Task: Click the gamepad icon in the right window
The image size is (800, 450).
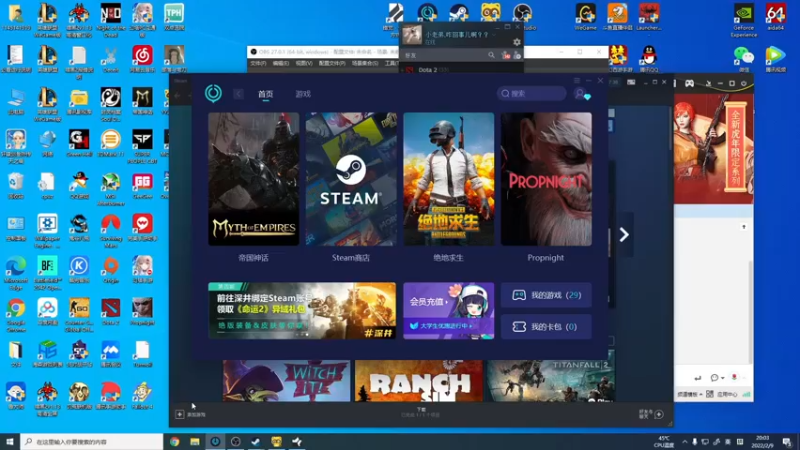Action: (x=689, y=83)
